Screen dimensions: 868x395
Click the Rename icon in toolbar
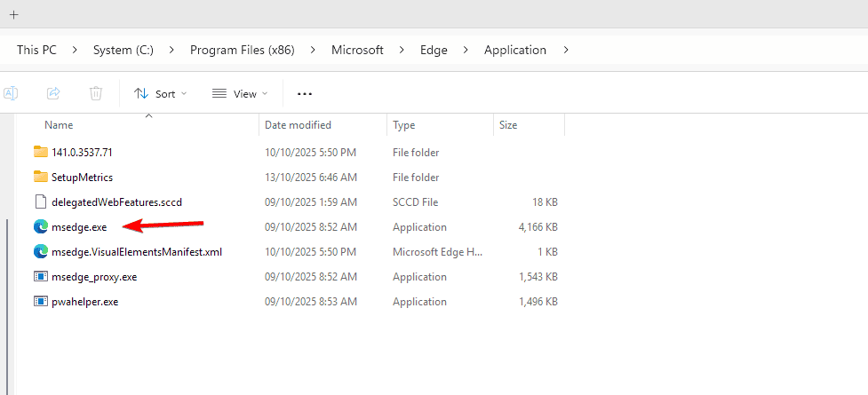[x=11, y=93]
